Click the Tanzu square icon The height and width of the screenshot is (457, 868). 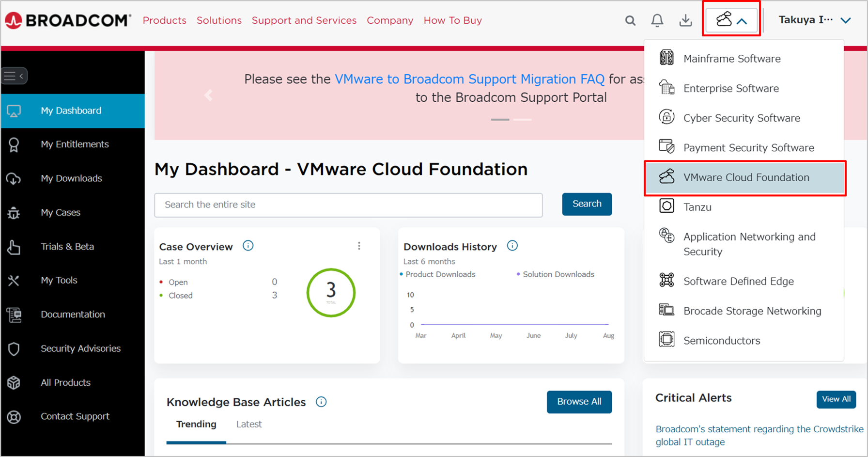(x=666, y=206)
